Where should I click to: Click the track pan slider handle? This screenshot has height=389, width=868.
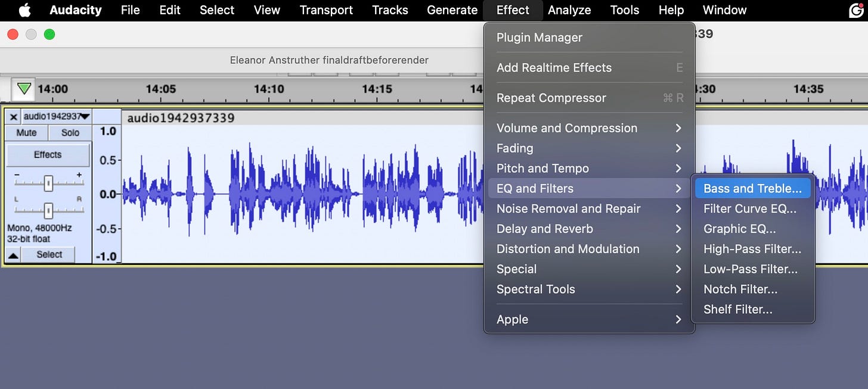click(49, 210)
